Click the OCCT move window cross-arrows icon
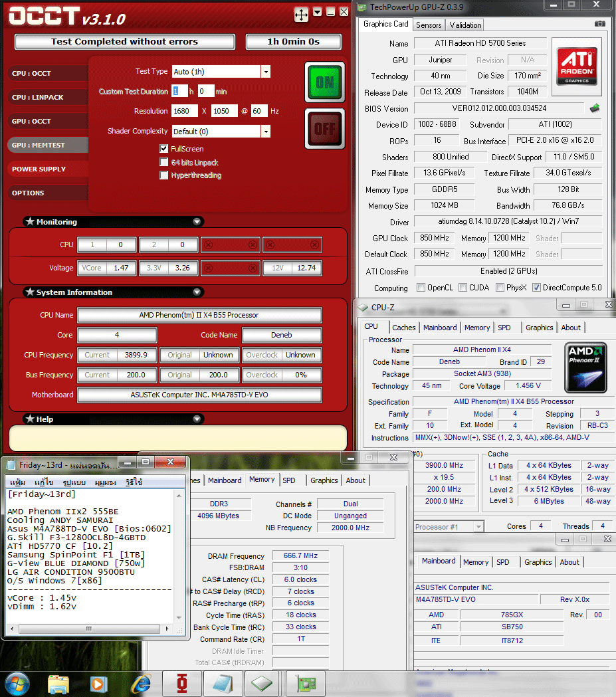The image size is (616, 697). click(301, 15)
